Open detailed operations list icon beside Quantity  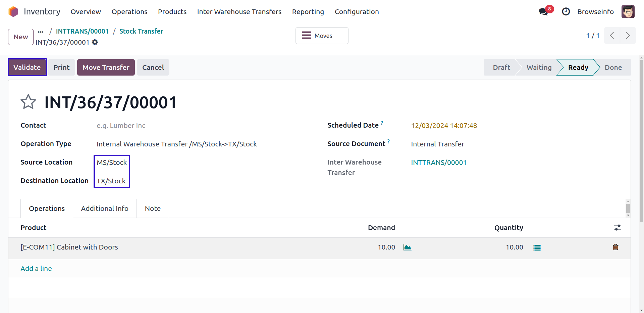click(x=537, y=248)
